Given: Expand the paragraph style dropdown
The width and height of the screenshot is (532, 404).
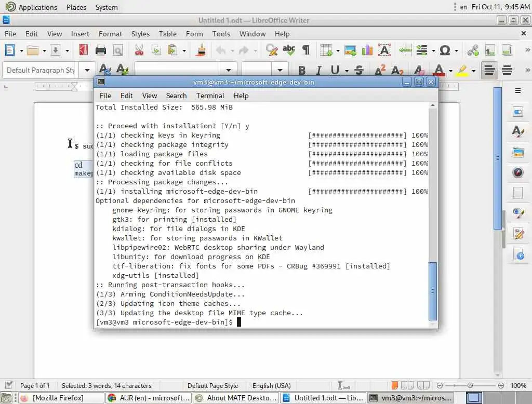Looking at the screenshot, I should [x=87, y=70].
